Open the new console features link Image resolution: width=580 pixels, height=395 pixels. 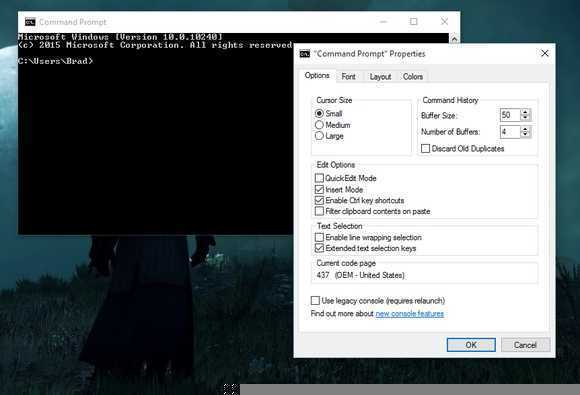tap(409, 314)
